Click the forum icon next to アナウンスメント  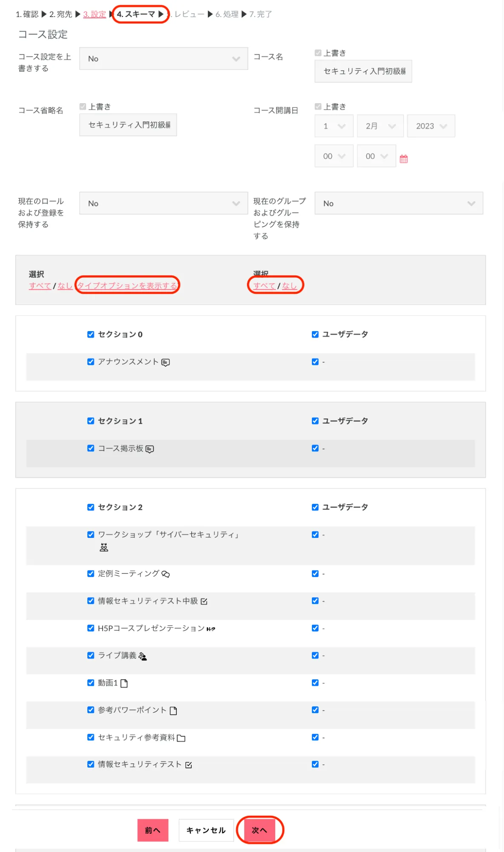[x=166, y=362]
